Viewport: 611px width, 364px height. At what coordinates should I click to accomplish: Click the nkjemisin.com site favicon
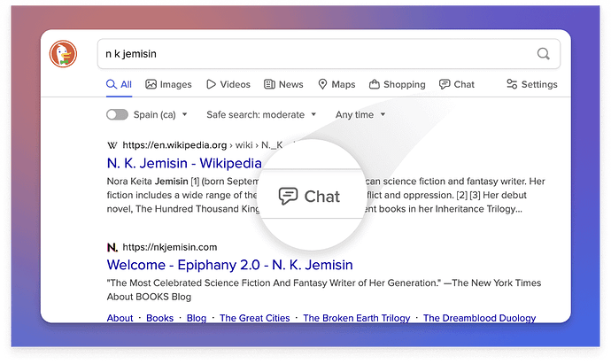(112, 247)
